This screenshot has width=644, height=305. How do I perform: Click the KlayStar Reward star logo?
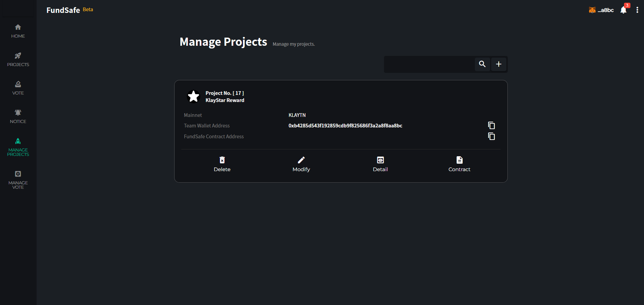click(194, 97)
